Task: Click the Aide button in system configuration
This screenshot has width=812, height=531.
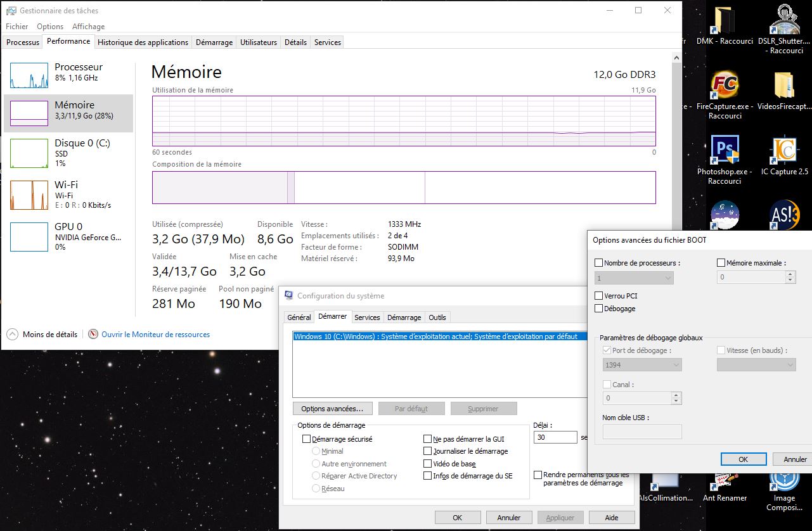Action: click(x=612, y=518)
